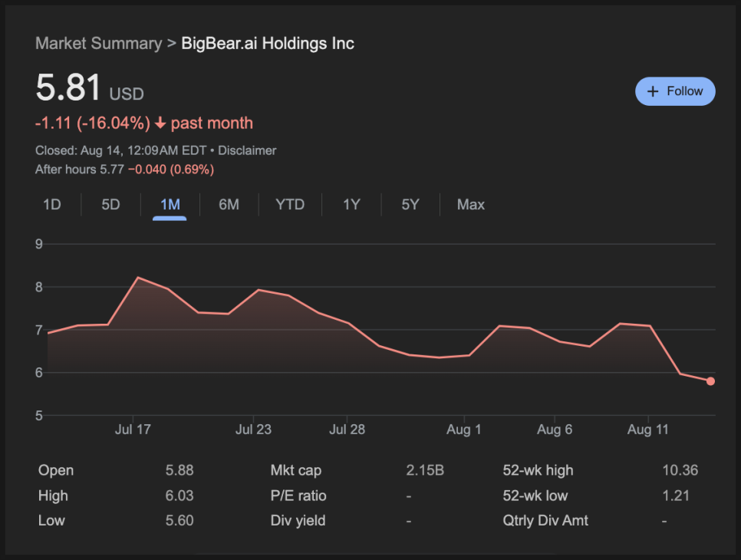
Task: Click the After hours 5.77 text
Action: coord(80,170)
